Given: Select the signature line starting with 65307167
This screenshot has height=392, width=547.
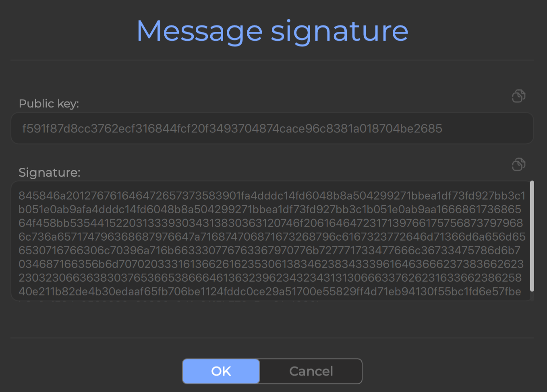Looking at the screenshot, I should coord(269,250).
